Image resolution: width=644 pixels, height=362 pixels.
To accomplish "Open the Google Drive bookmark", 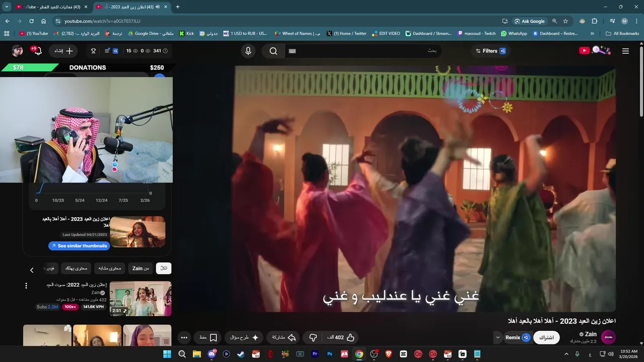I will 151,34.
